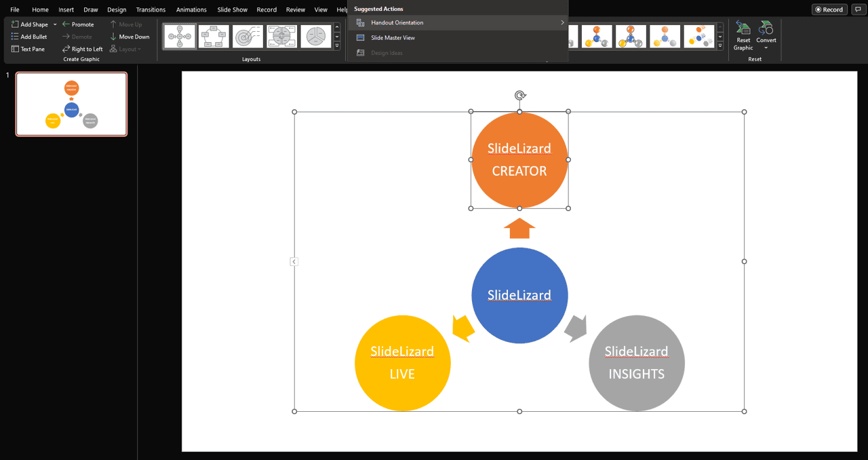Image resolution: width=868 pixels, height=460 pixels.
Task: Click Add Bullet in Create Graphic
Action: [29, 37]
